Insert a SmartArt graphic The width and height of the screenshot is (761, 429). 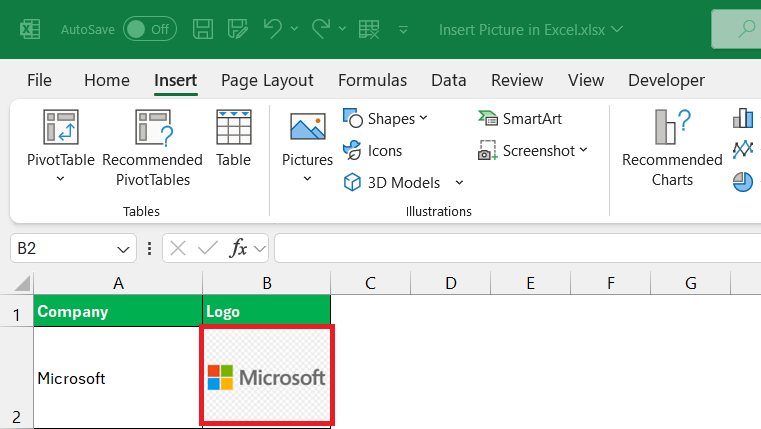[x=520, y=118]
